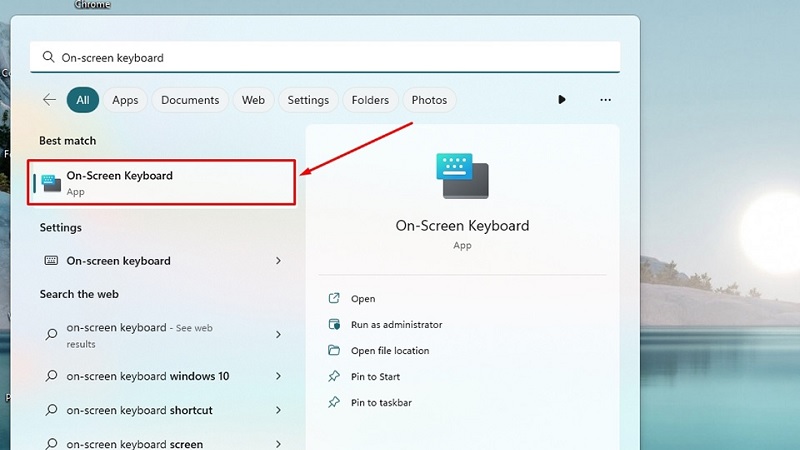The width and height of the screenshot is (800, 450).
Task: Click the back arrow in search panel
Action: [49, 99]
